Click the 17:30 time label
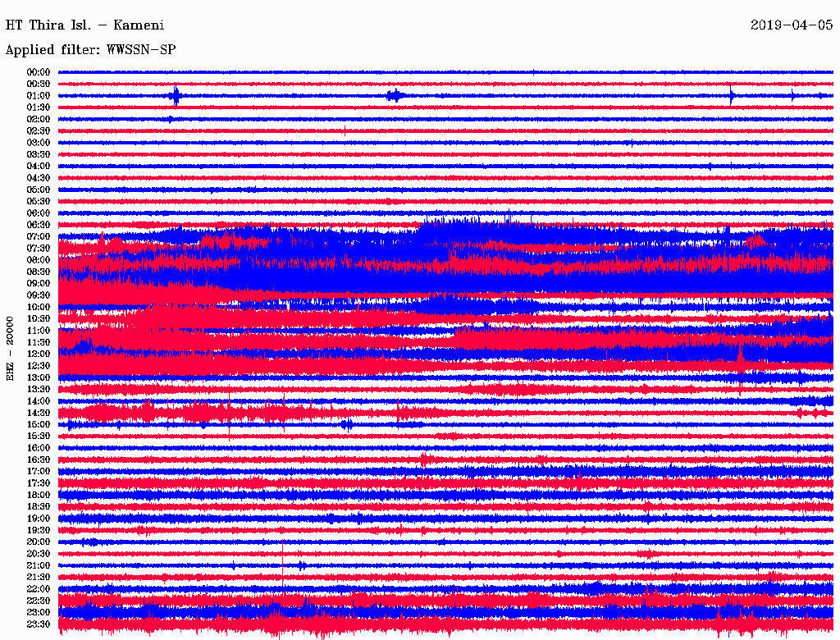This screenshot has height=640, width=840. click(39, 483)
